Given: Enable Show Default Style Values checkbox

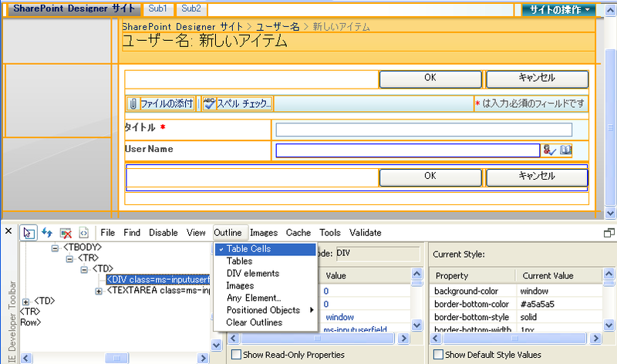Looking at the screenshot, I should tap(438, 355).
